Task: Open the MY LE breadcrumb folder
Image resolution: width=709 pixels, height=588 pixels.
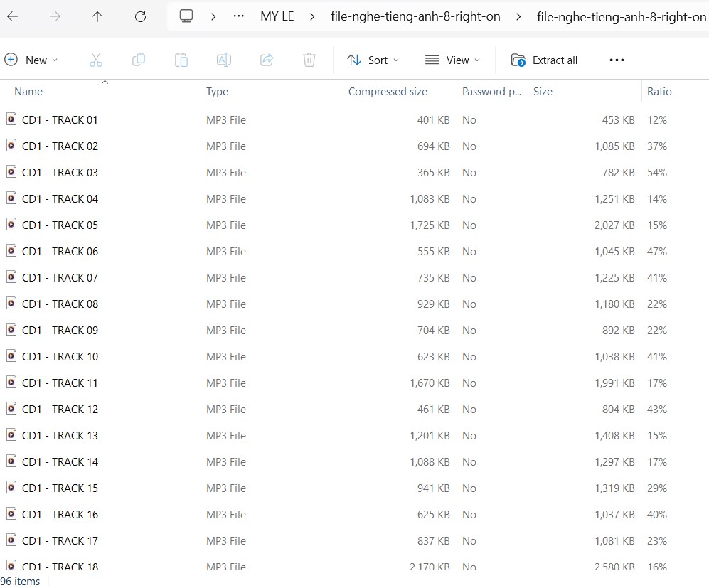Action: coord(277,16)
